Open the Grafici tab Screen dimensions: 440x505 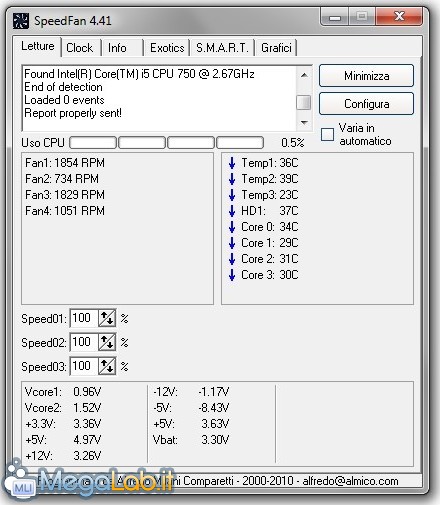point(276,48)
